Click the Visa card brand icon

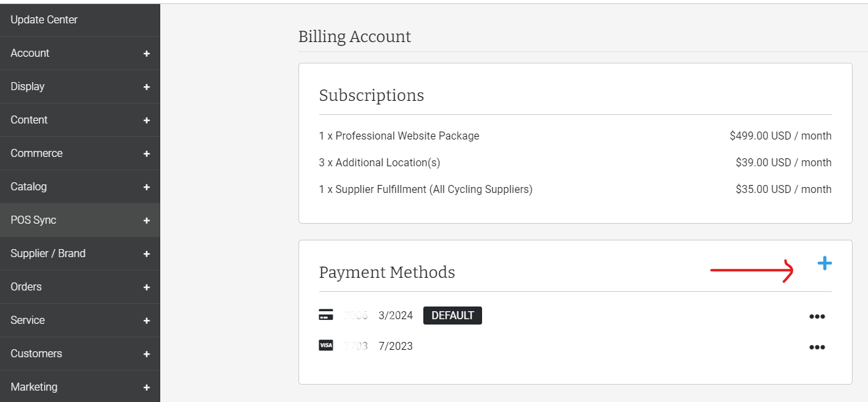(x=325, y=346)
